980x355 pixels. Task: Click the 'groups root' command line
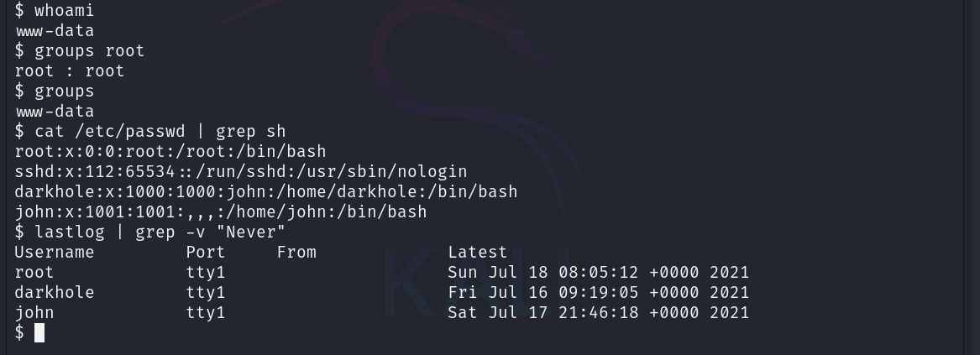[x=89, y=51]
